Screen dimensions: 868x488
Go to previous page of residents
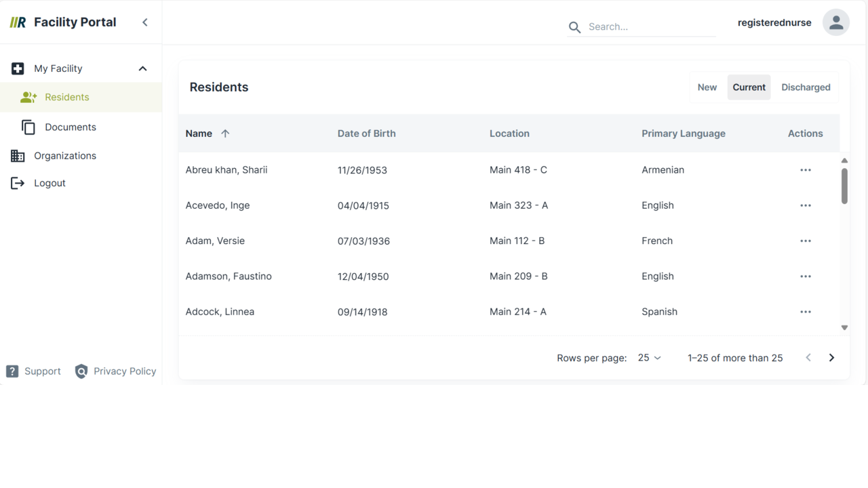tap(808, 358)
